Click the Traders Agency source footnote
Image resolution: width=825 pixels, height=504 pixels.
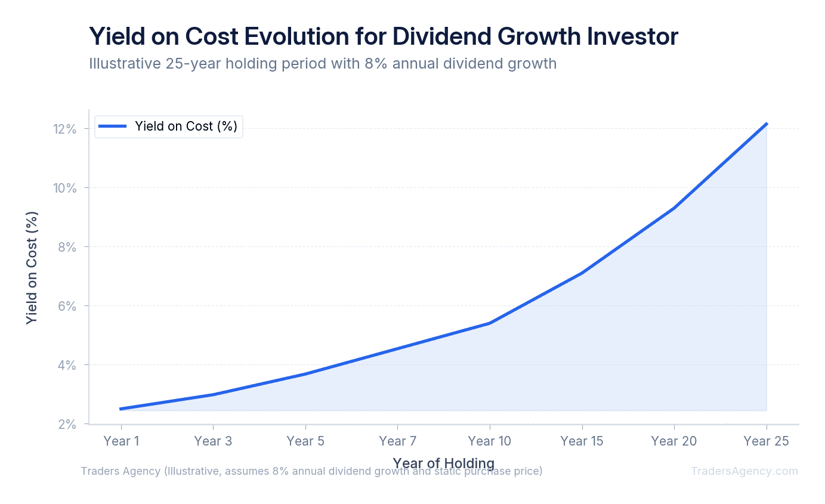tap(311, 471)
